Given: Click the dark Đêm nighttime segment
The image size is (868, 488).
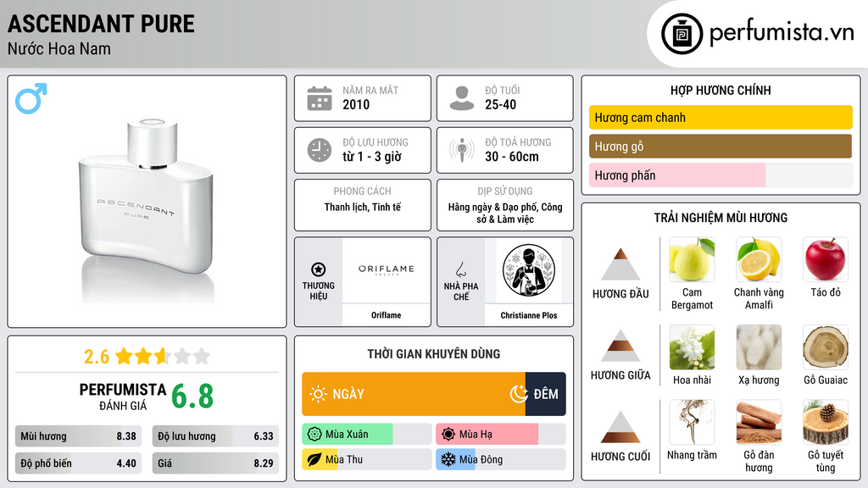Looking at the screenshot, I should coord(545,394).
